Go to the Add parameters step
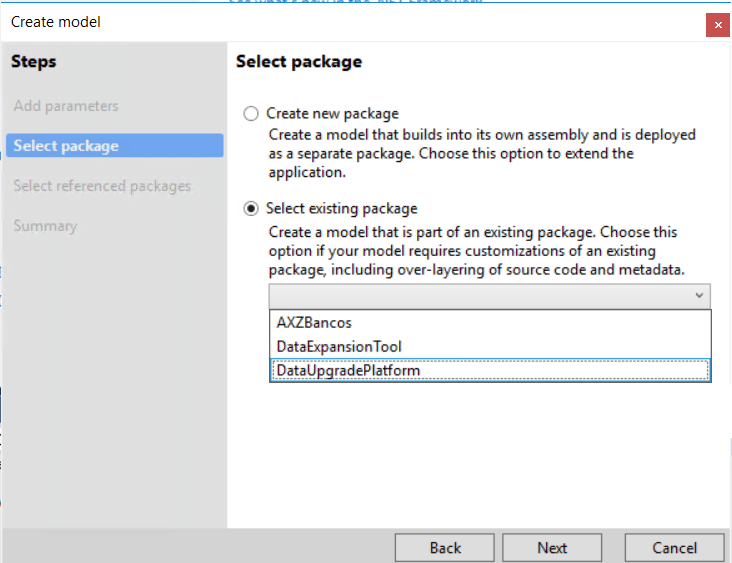Screen dimensions: 732x563 [x=66, y=106]
